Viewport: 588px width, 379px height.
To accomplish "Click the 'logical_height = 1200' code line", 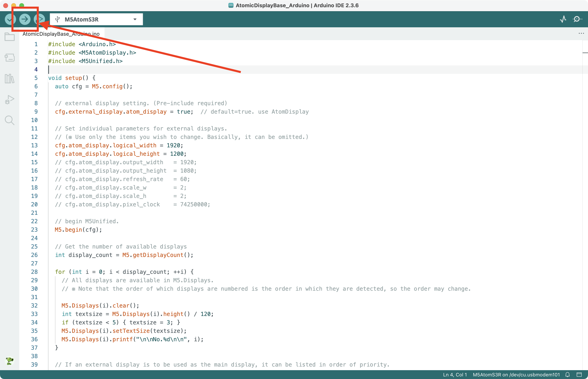I will click(x=121, y=154).
